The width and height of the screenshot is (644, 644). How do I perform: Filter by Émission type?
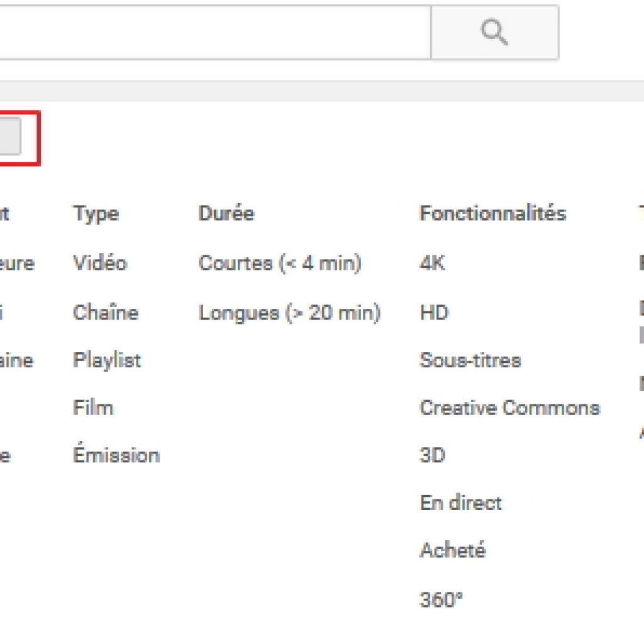point(116,455)
